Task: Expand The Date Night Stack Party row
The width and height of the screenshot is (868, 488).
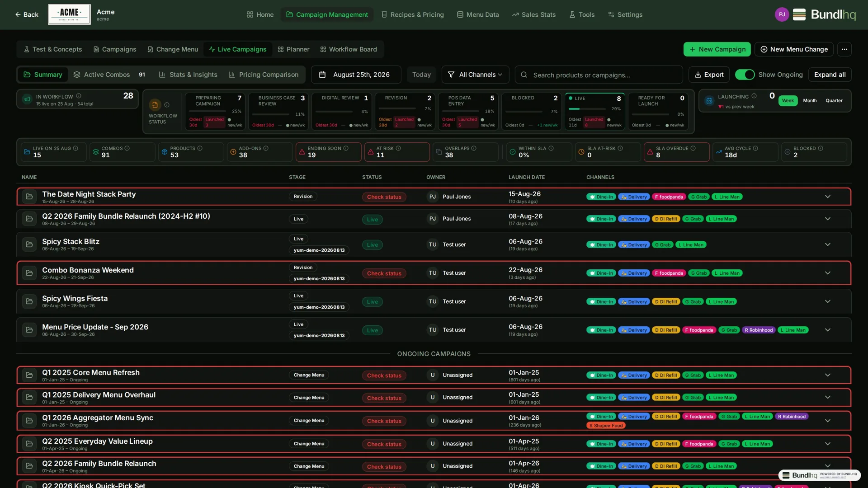Action: pyautogui.click(x=827, y=197)
